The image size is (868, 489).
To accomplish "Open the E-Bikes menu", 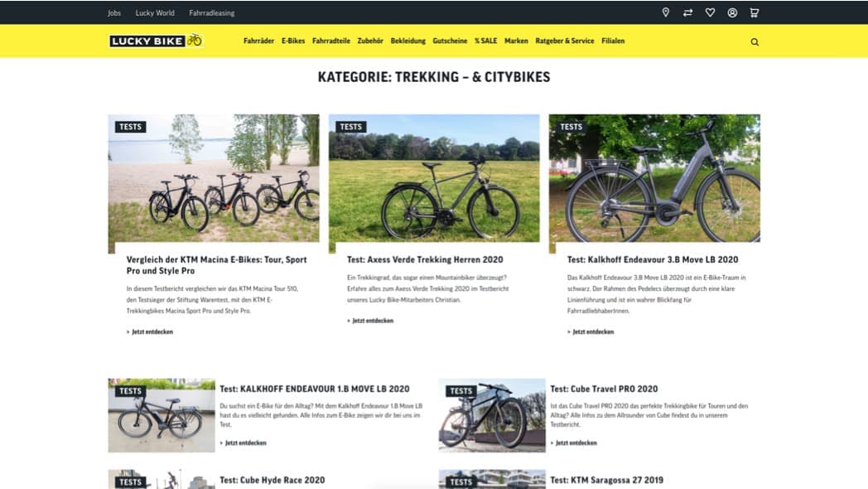I will coord(293,41).
